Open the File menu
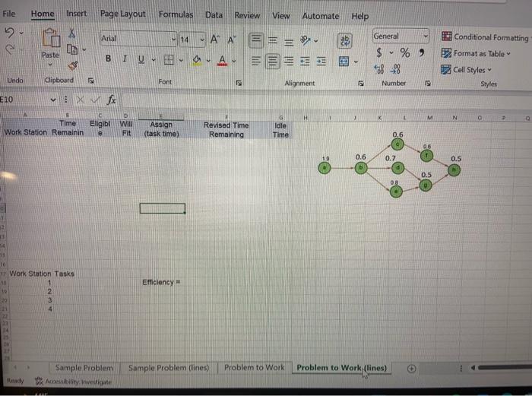This screenshot has width=532, height=396. (x=9, y=14)
